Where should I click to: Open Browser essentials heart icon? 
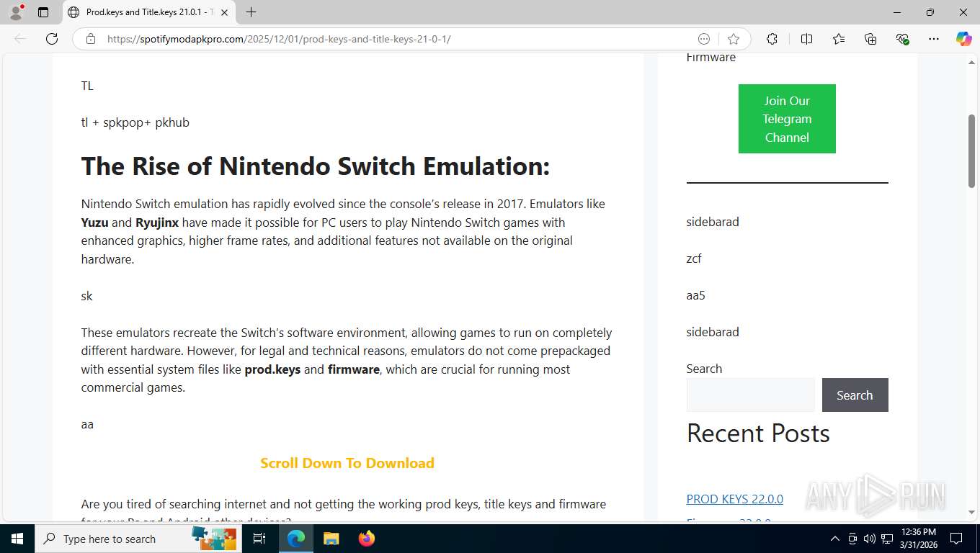tap(902, 39)
